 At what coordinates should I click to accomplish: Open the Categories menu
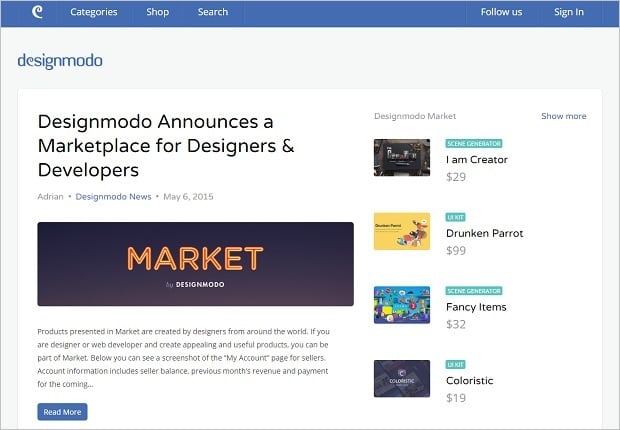pyautogui.click(x=93, y=13)
